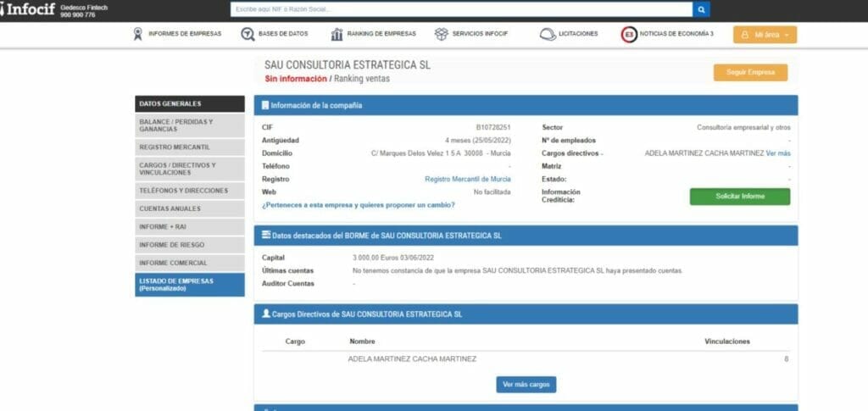The width and height of the screenshot is (868, 411).
Task: Select Datos Generales sidebar tab
Action: [x=189, y=104]
